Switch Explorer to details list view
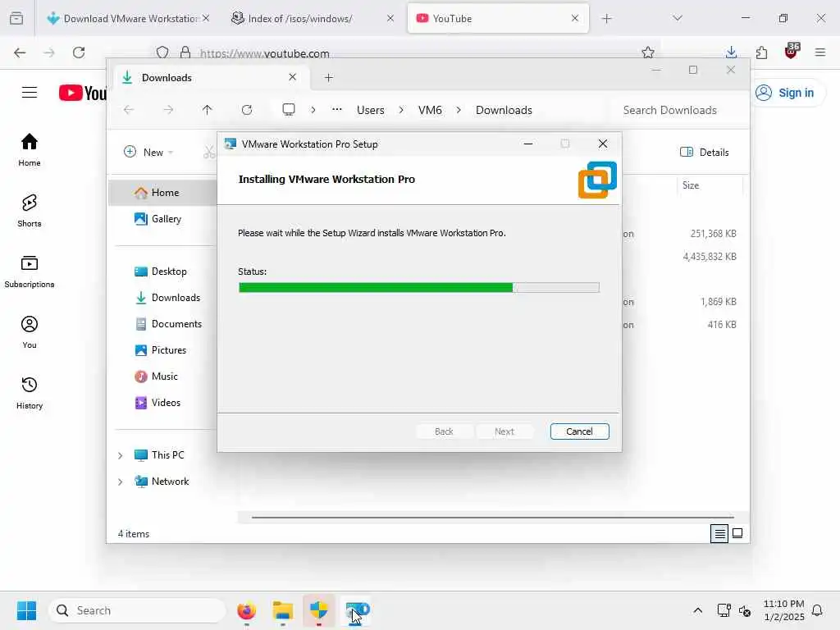The image size is (840, 630). click(x=719, y=533)
